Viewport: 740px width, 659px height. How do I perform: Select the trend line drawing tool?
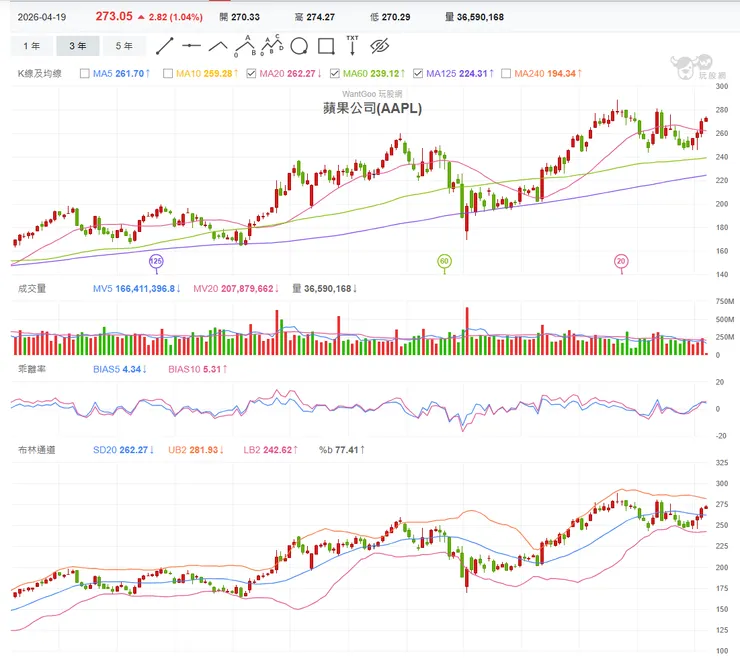pyautogui.click(x=165, y=46)
